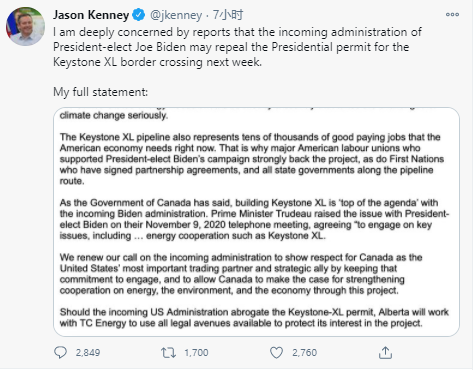473x370 pixels.
Task: Click statement paragraph about TC Energy
Action: point(254,317)
